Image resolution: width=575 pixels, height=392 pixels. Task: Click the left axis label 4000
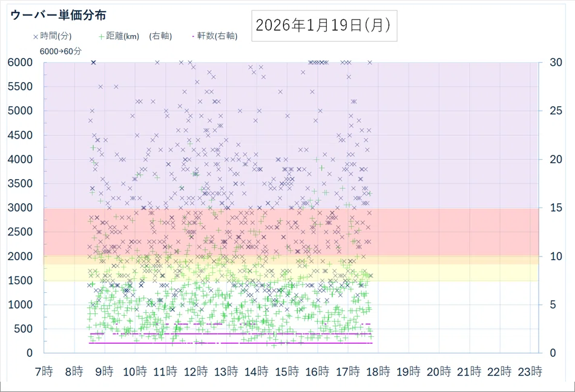pyautogui.click(x=20, y=159)
